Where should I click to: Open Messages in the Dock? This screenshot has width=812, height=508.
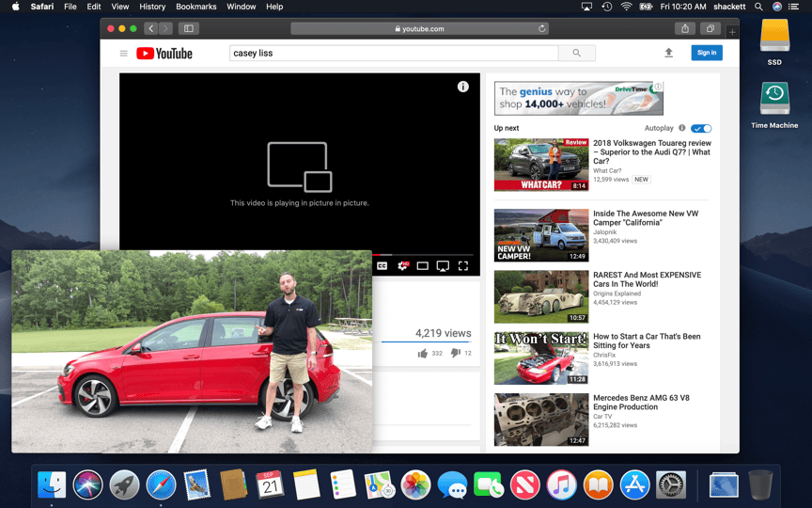[x=452, y=485]
